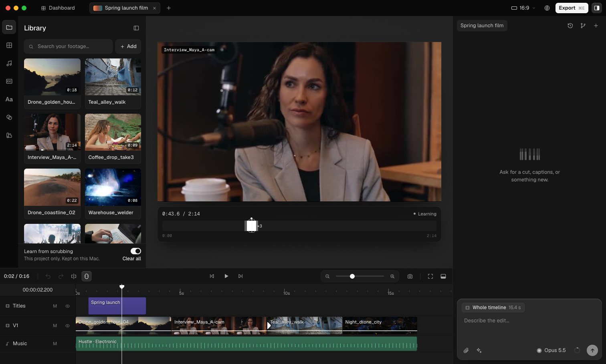Skip to next clip

coord(240,276)
